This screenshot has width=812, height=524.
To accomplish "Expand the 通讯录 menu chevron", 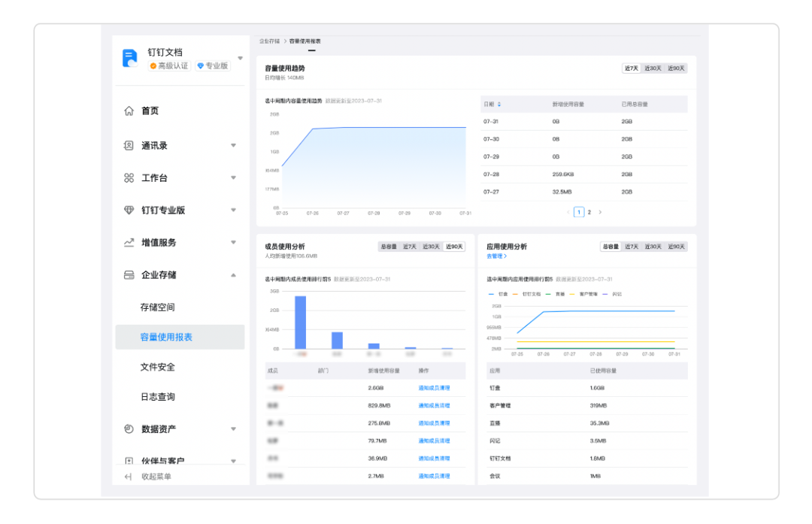I will (233, 146).
